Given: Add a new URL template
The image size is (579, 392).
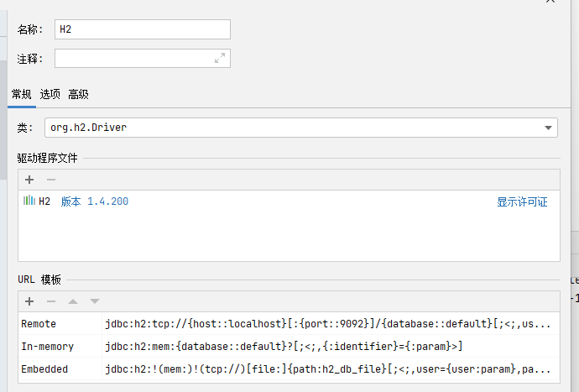Looking at the screenshot, I should pyautogui.click(x=29, y=301).
